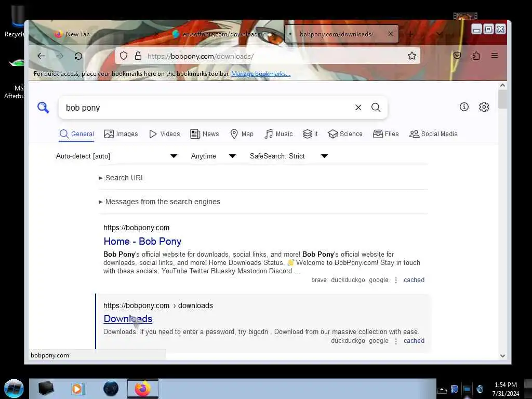
Task: Click the Firefox taskbar icon
Action: 143,389
